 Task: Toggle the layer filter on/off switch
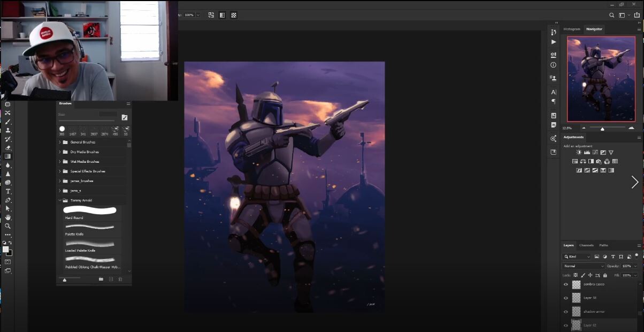pyautogui.click(x=635, y=256)
